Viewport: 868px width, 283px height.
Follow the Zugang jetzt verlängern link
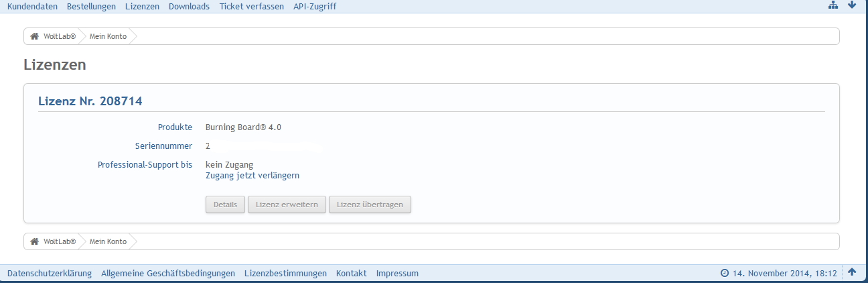pyautogui.click(x=252, y=176)
